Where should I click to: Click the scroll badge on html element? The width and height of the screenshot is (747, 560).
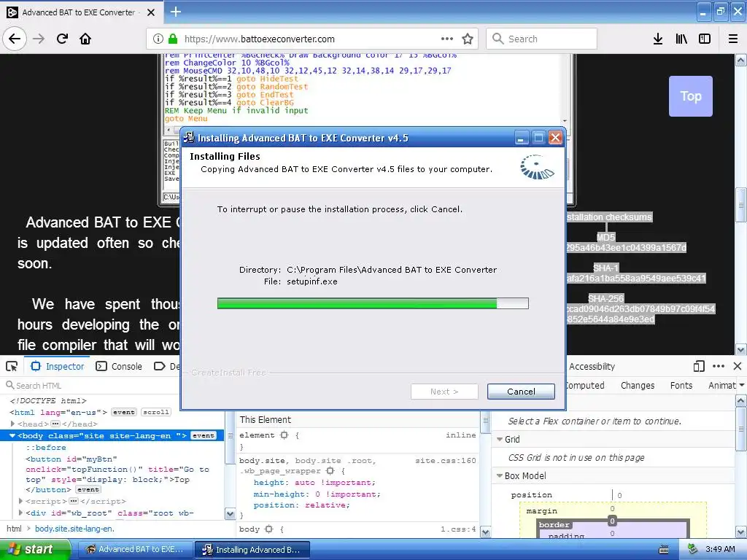(x=156, y=412)
